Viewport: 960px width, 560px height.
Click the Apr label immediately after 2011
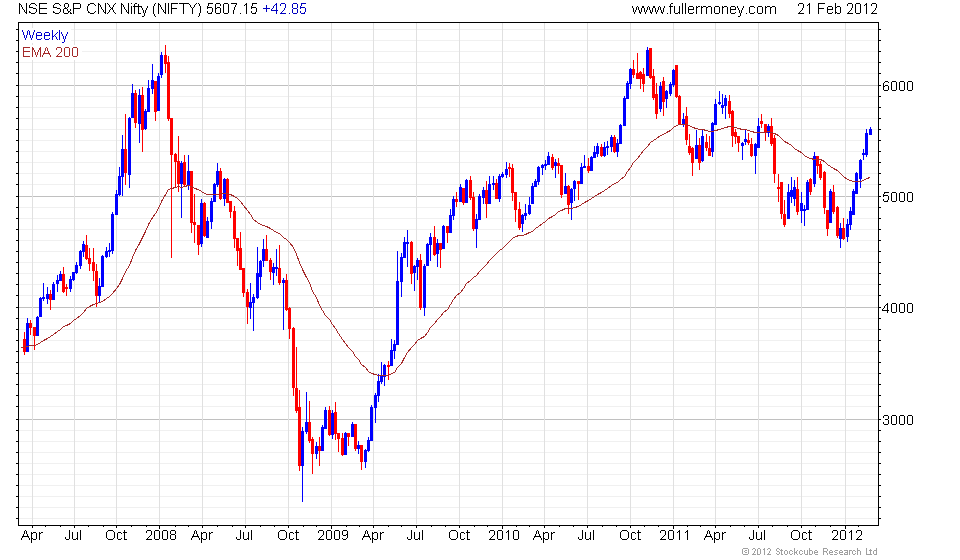coord(714,536)
